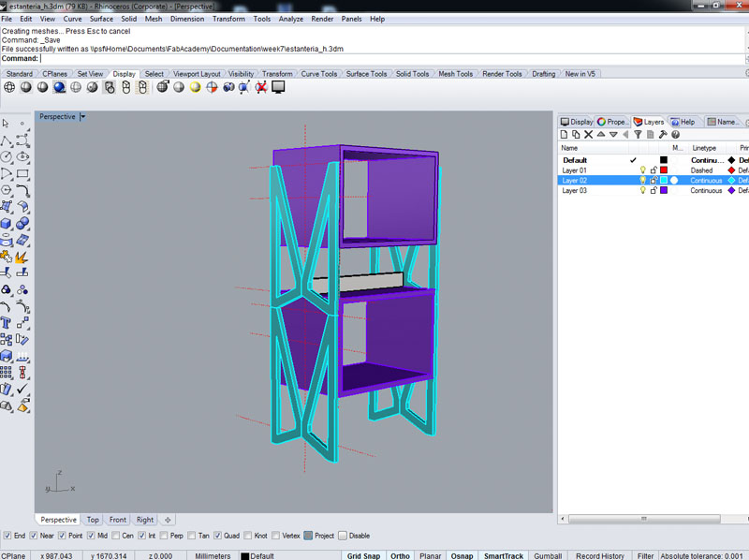This screenshot has height=560, width=749.
Task: Select the circle drawing tool
Action: (x=7, y=157)
